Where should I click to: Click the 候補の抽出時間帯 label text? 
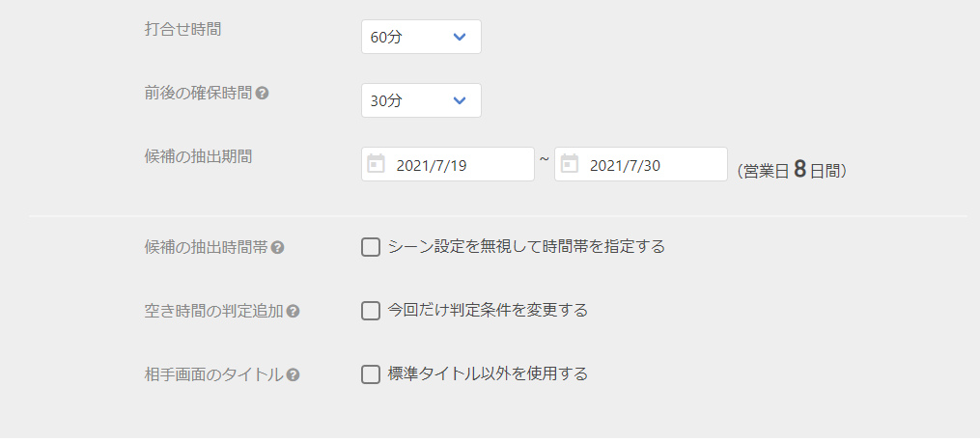pyautogui.click(x=206, y=248)
